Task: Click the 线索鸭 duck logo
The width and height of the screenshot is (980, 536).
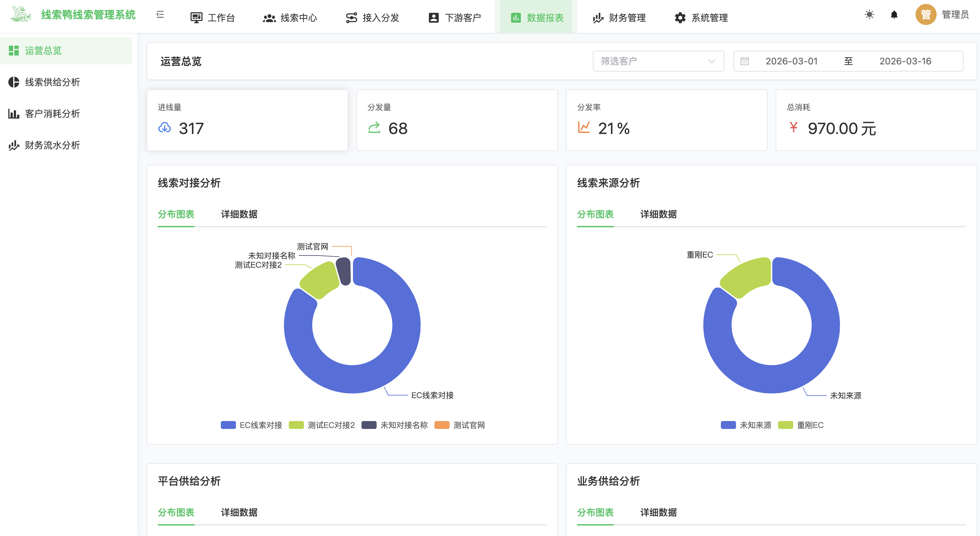Action: tap(21, 14)
